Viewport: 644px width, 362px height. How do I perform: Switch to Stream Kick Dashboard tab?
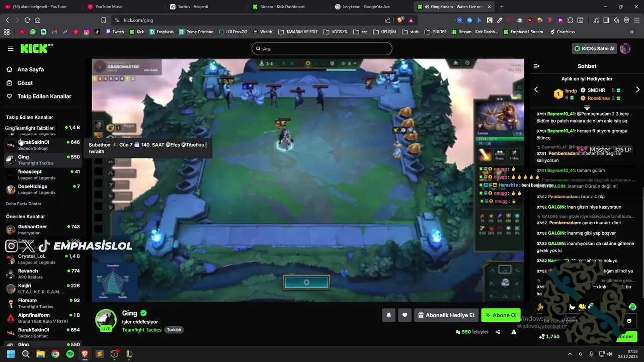pos(288,7)
